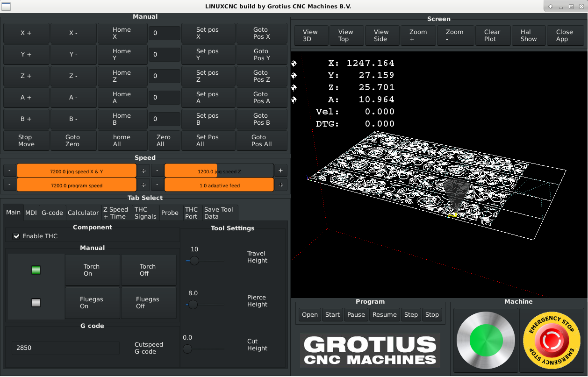588x377 pixels.
Task: Open the Calculator tab
Action: point(83,213)
